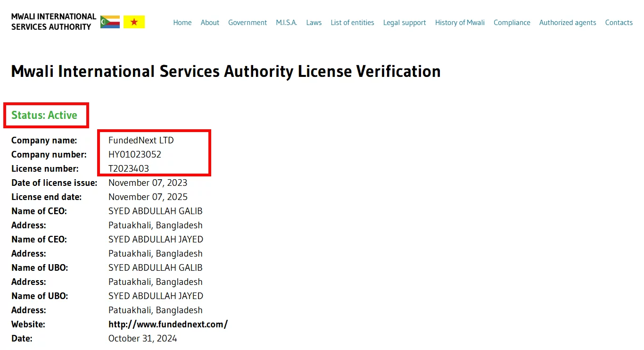
Task: Open the Authorized agents page
Action: (x=568, y=22)
